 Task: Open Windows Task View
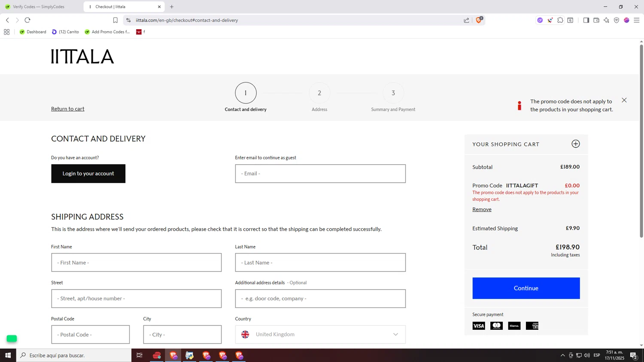139,355
